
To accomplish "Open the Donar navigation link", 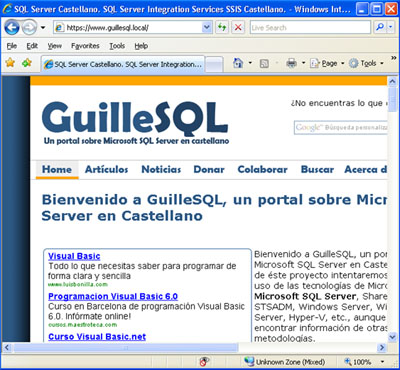I will 209,169.
